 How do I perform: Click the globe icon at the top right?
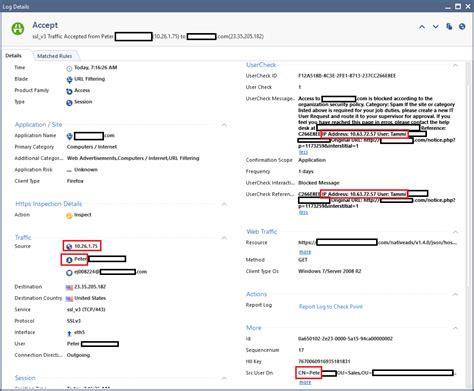[x=462, y=26]
